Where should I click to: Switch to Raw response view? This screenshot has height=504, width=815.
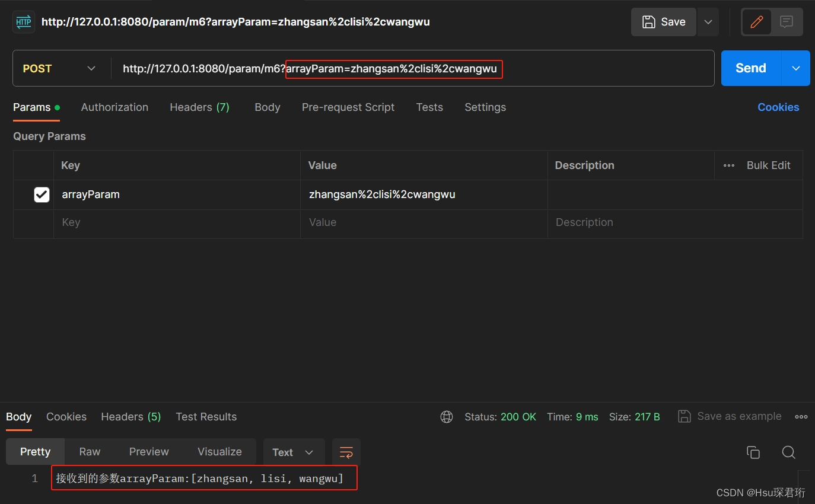[x=90, y=452]
